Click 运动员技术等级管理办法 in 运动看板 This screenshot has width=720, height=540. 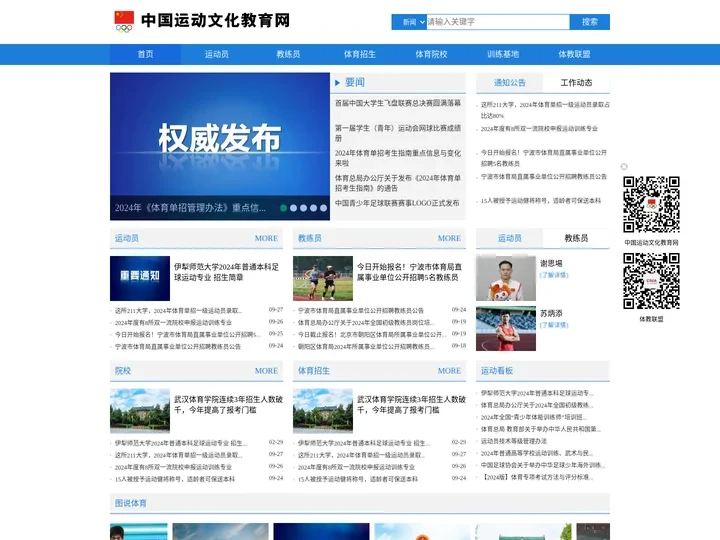pos(513,441)
